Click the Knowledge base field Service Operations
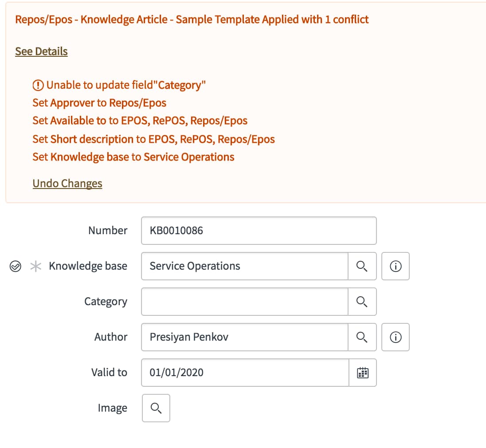Viewport: 486px width, 448px height. 245,266
